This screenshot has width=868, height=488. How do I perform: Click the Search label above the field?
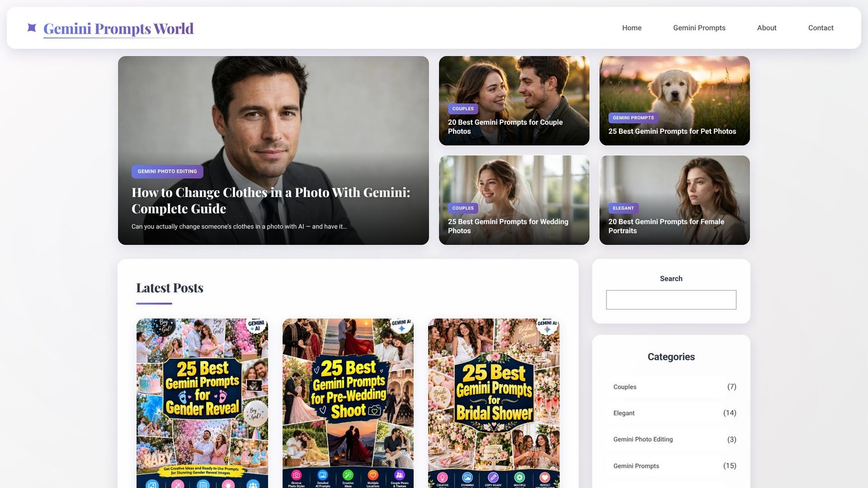pos(671,279)
